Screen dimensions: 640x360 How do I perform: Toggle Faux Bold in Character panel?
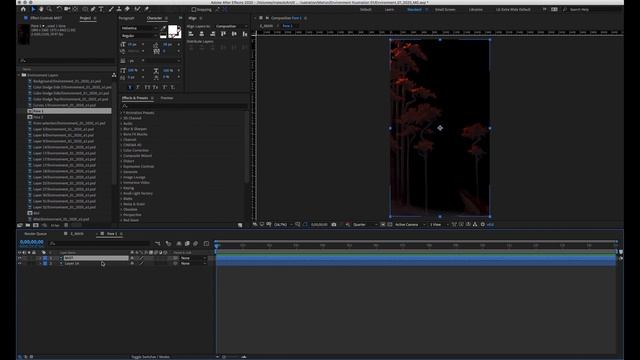coord(130,87)
